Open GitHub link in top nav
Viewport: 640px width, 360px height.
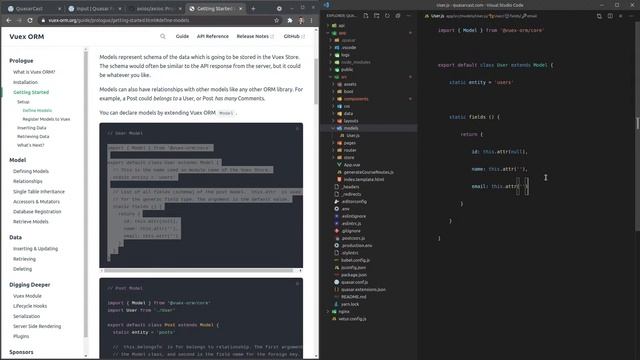294,36
